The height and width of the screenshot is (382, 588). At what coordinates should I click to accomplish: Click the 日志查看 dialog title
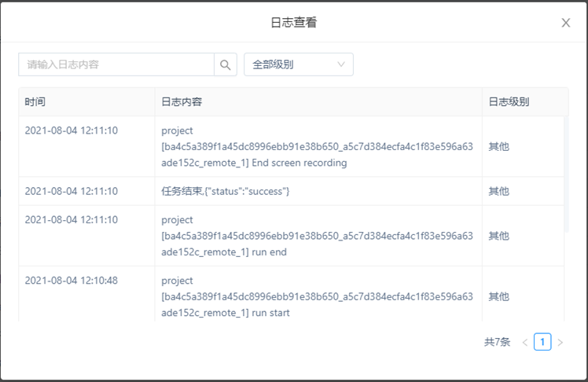coord(293,23)
